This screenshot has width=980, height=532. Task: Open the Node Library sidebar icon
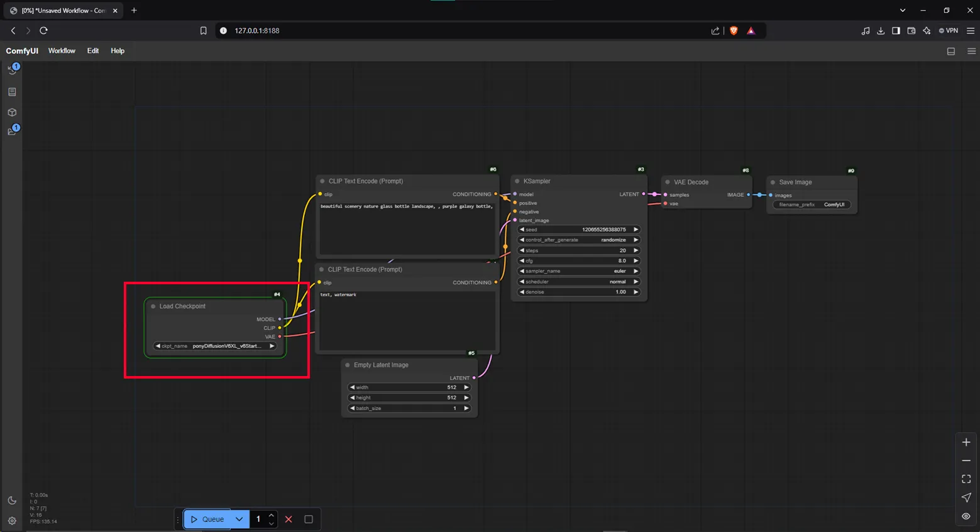pos(12,92)
